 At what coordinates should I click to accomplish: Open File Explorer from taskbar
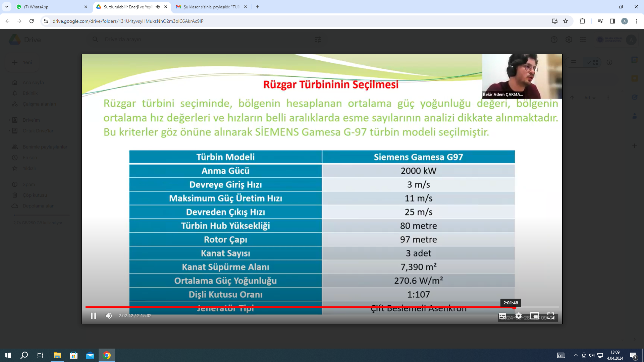coord(57,355)
